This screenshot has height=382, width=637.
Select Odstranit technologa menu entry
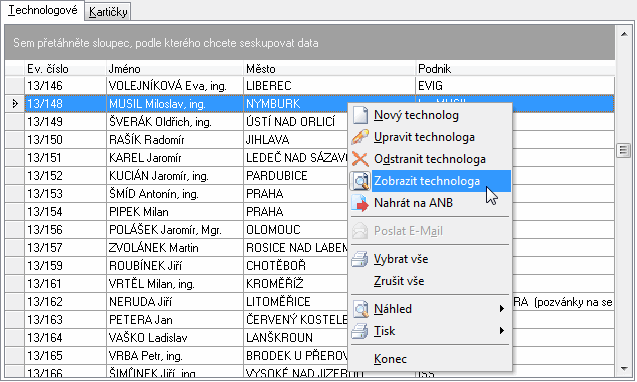click(430, 159)
